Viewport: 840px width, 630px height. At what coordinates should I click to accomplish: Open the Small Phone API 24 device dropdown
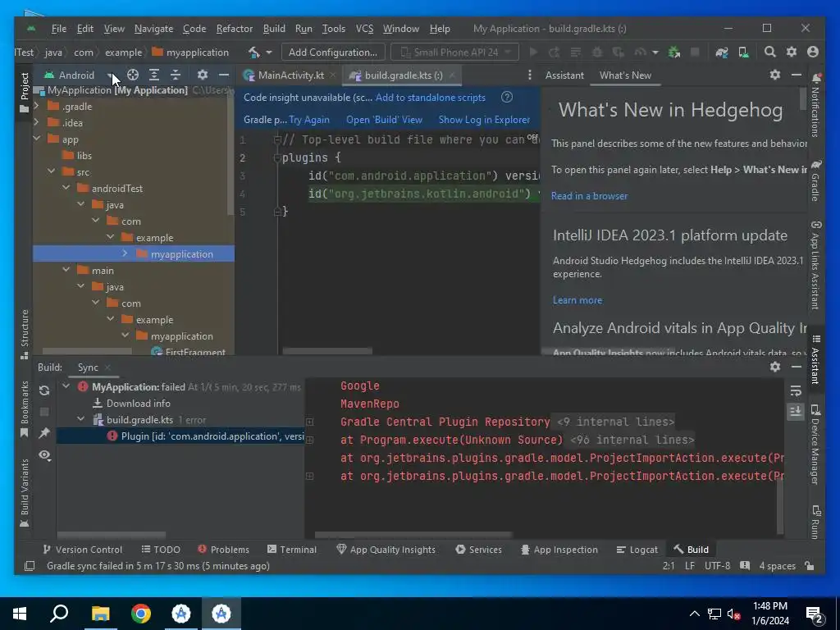(x=454, y=52)
